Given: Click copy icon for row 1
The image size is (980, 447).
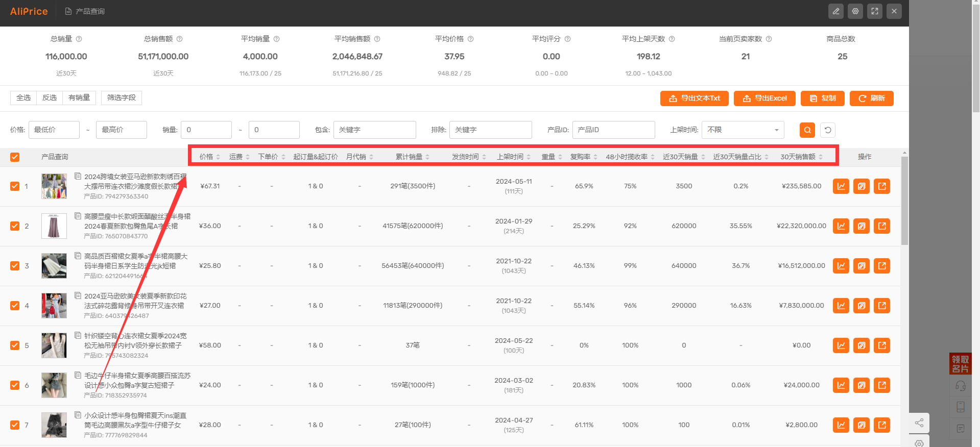Looking at the screenshot, I should point(862,186).
